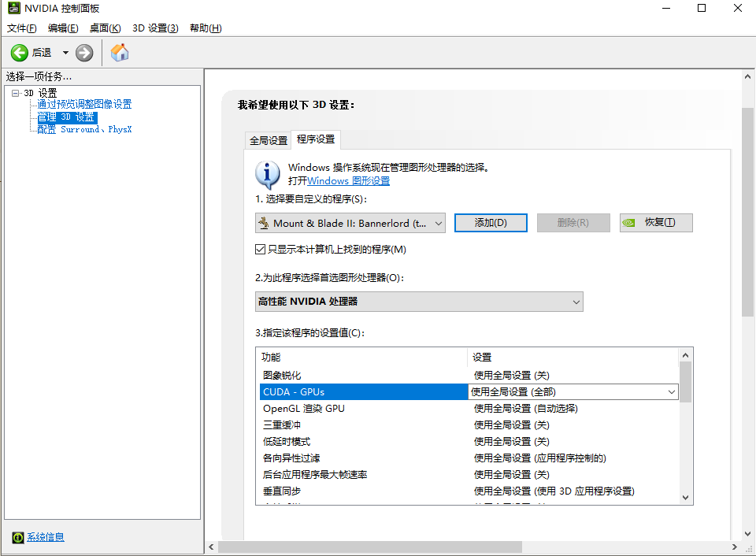Click the 恢复(T) restore button

pos(656,223)
